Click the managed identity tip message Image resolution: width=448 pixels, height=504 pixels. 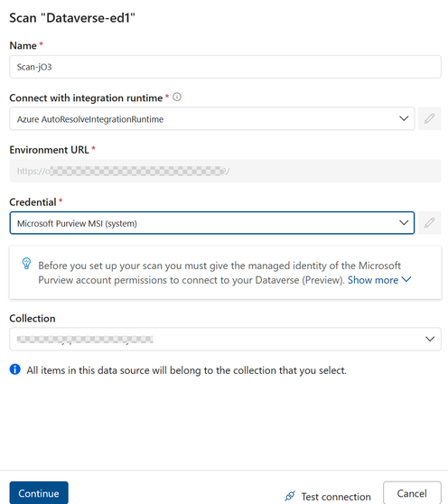pyautogui.click(x=219, y=273)
